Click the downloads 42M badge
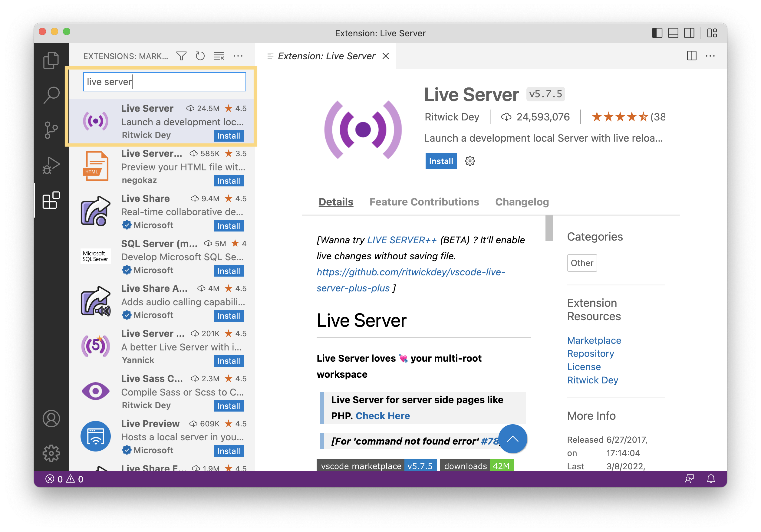Image resolution: width=761 pixels, height=532 pixels. [x=477, y=466]
